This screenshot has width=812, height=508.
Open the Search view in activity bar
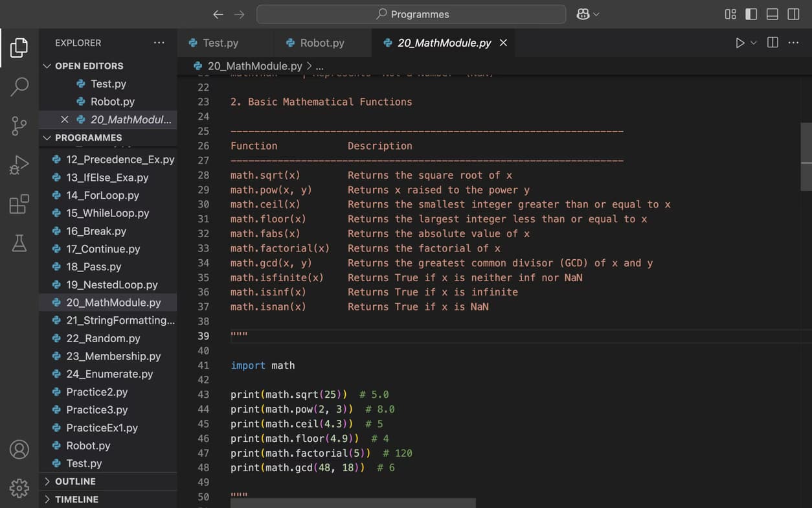[19, 86]
